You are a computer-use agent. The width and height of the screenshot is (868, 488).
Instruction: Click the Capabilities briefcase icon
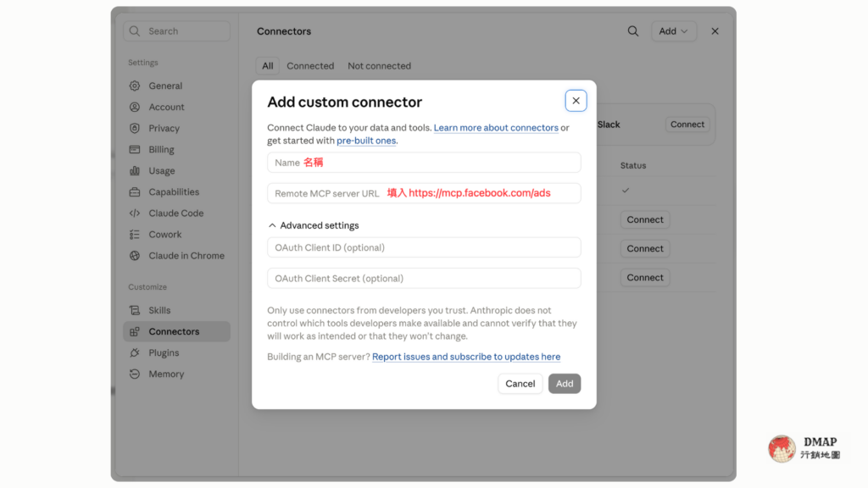(x=135, y=192)
